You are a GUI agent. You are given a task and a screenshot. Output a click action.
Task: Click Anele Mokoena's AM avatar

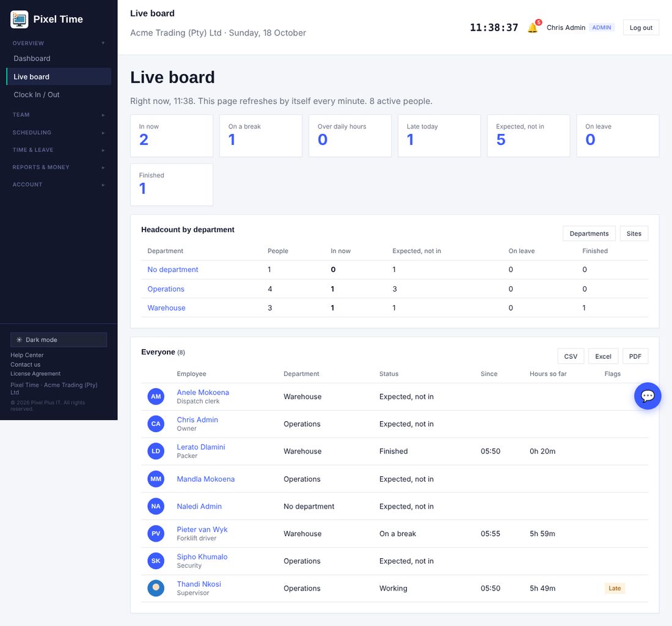tap(156, 396)
